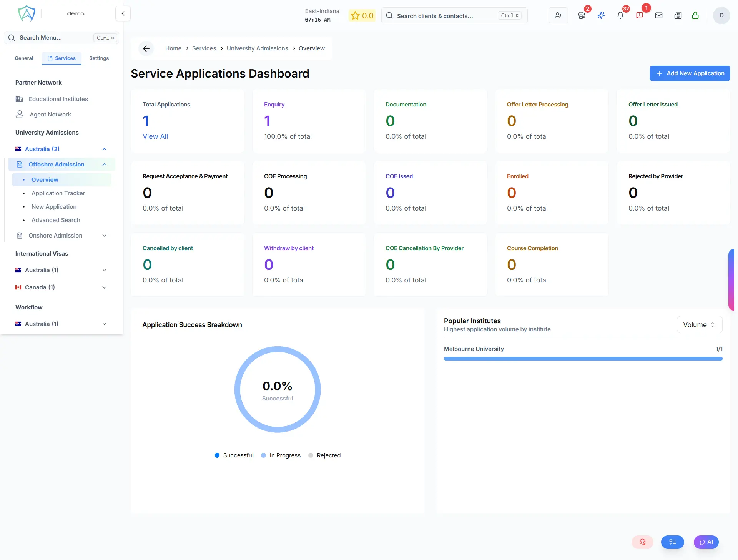
Task: Click the green lock icon
Action: [695, 15]
